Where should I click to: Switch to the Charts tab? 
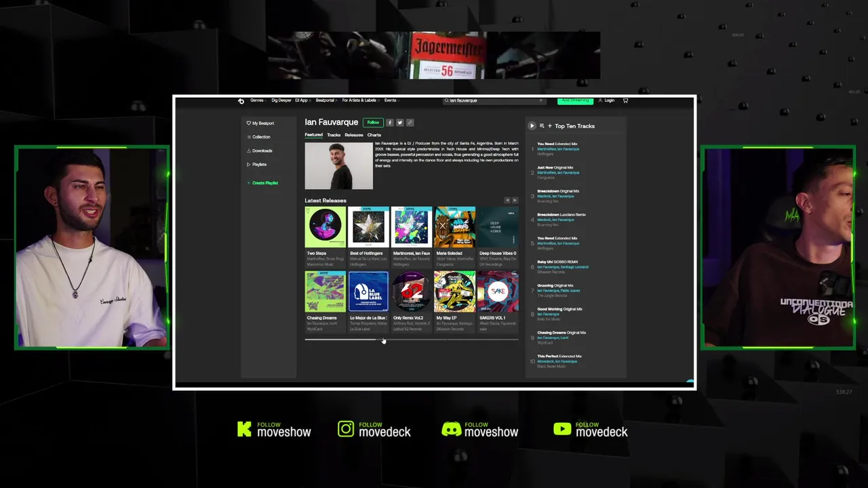point(374,135)
